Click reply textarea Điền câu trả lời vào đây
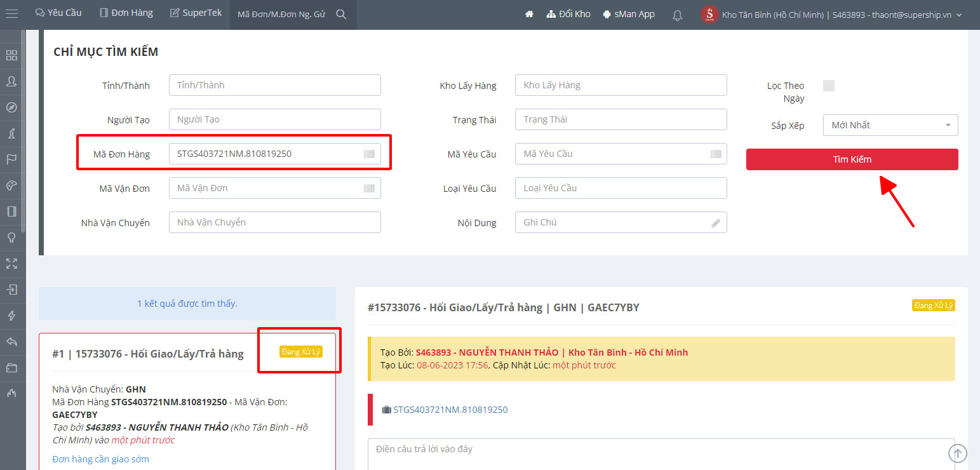The image size is (980, 470). click(661, 453)
